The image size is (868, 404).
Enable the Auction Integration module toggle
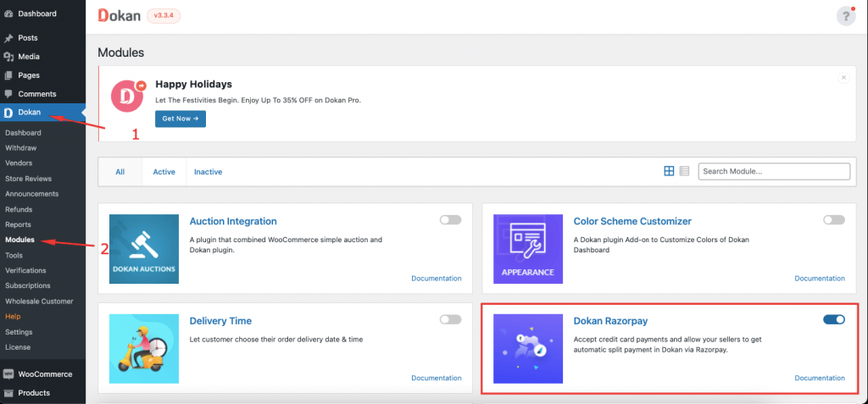pos(450,220)
